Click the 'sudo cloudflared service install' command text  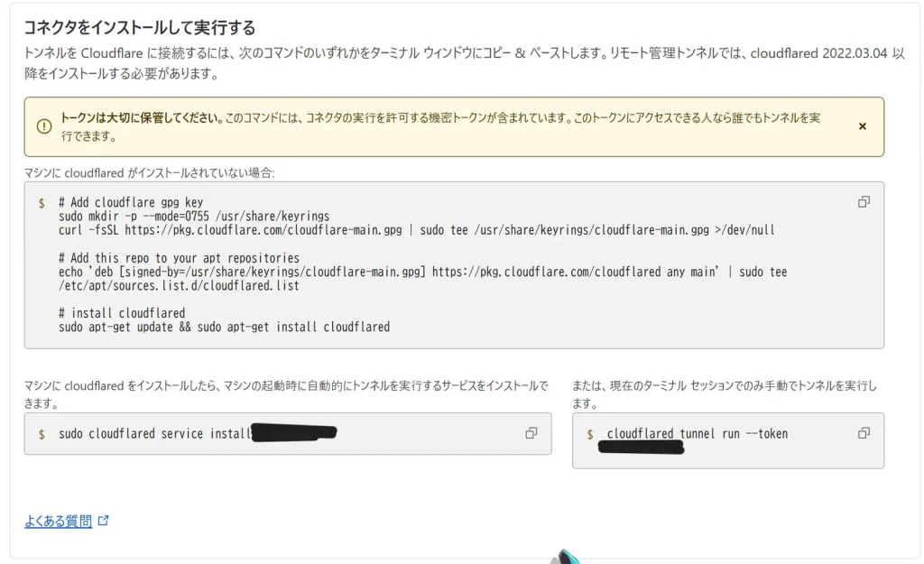tap(154, 434)
